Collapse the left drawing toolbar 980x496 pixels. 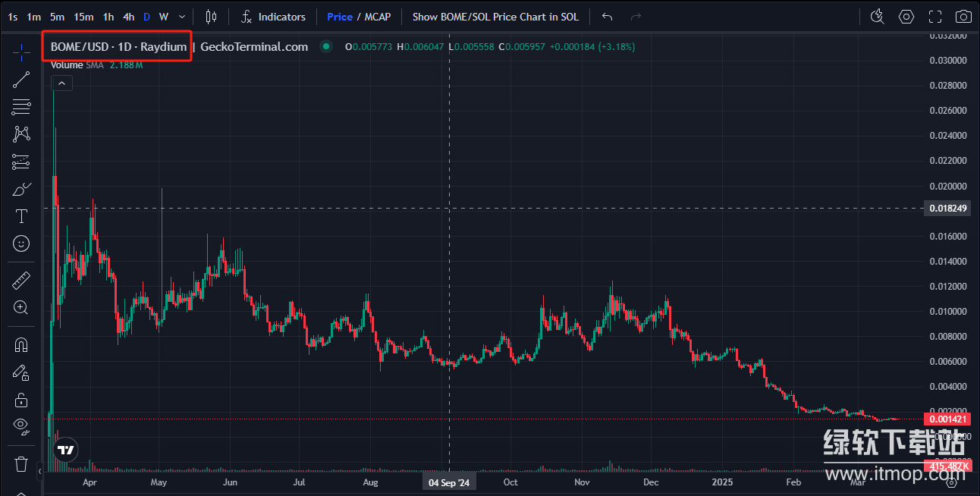point(39,472)
